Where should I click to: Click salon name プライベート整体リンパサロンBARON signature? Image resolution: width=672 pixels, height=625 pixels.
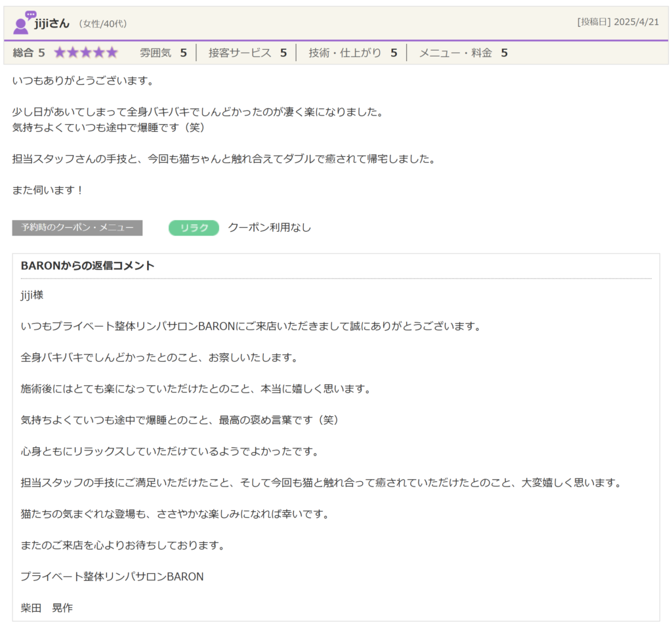pyautogui.click(x=112, y=576)
